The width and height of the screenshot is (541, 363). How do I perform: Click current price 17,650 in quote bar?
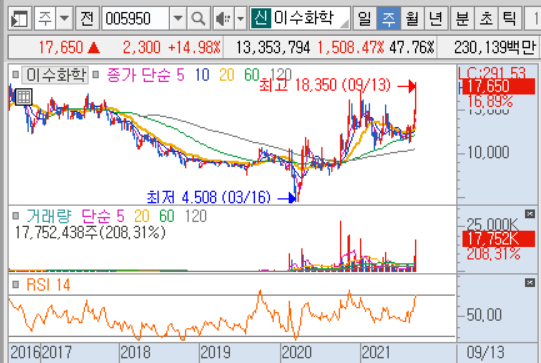pyautogui.click(x=61, y=47)
